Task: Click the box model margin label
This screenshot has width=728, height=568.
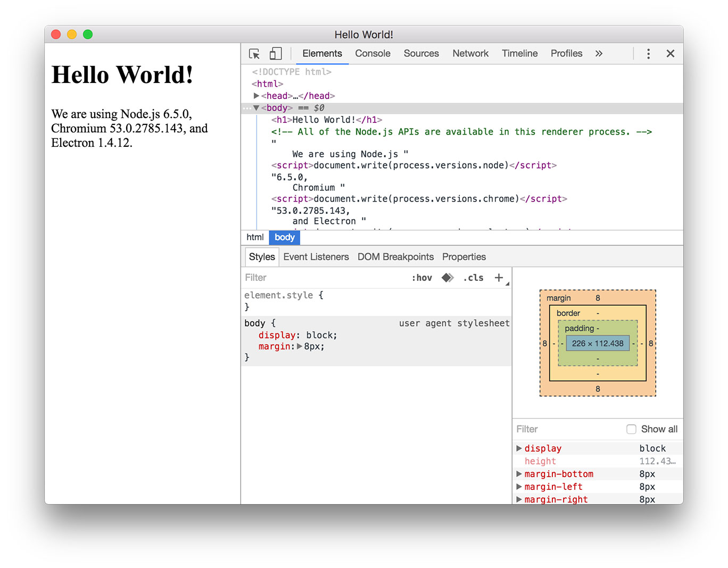Action: 559,298
